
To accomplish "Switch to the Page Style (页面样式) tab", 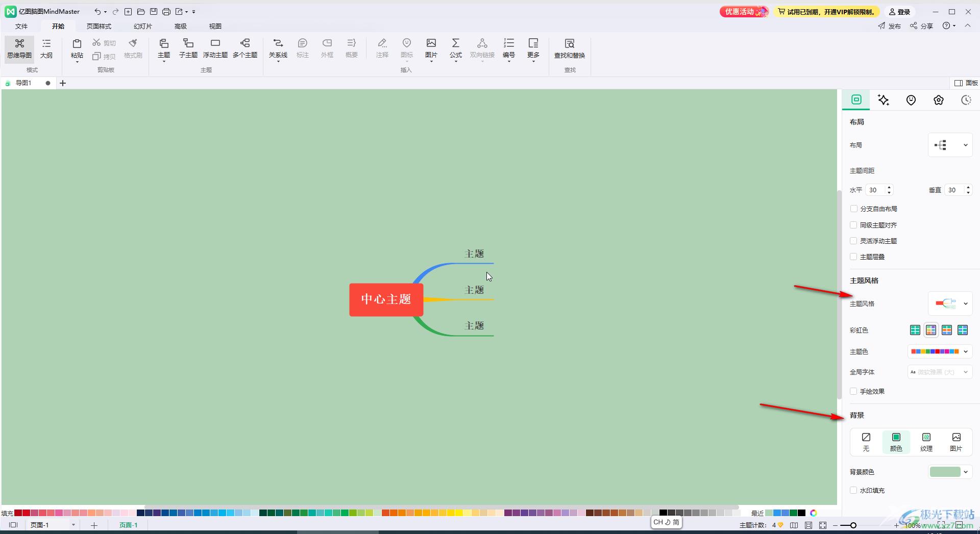I will coord(99,26).
